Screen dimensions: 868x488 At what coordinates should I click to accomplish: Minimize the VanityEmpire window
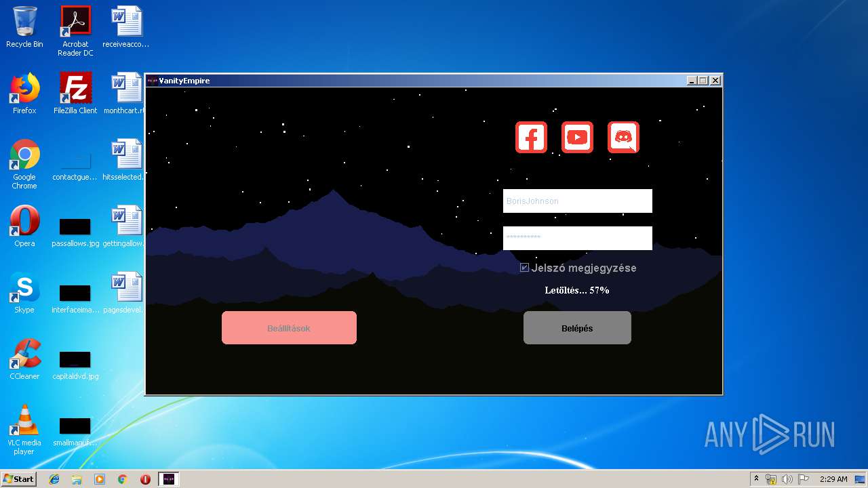click(692, 81)
